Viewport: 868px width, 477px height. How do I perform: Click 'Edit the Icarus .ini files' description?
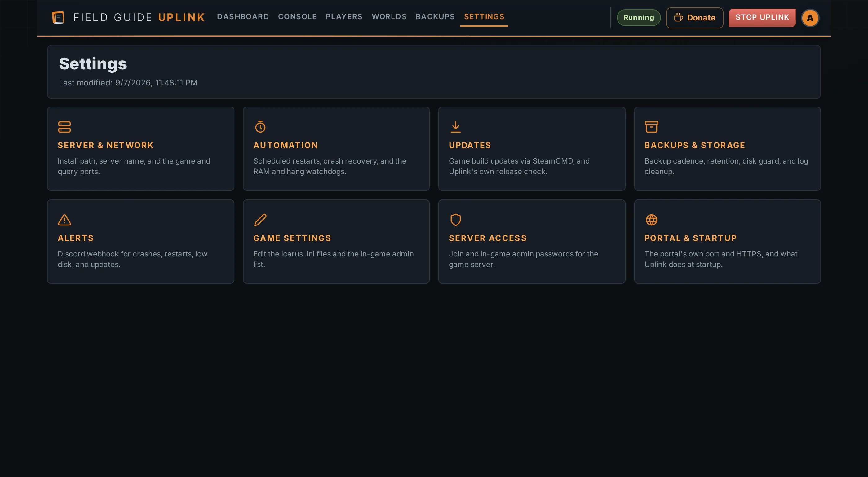333,259
